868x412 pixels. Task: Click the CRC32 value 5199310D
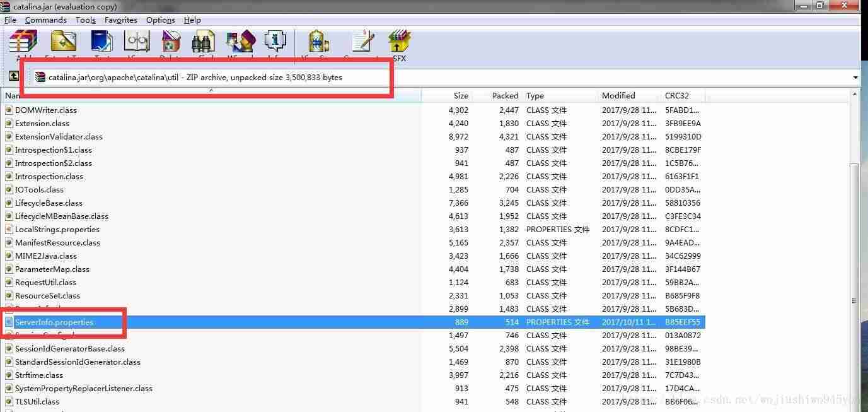click(683, 136)
